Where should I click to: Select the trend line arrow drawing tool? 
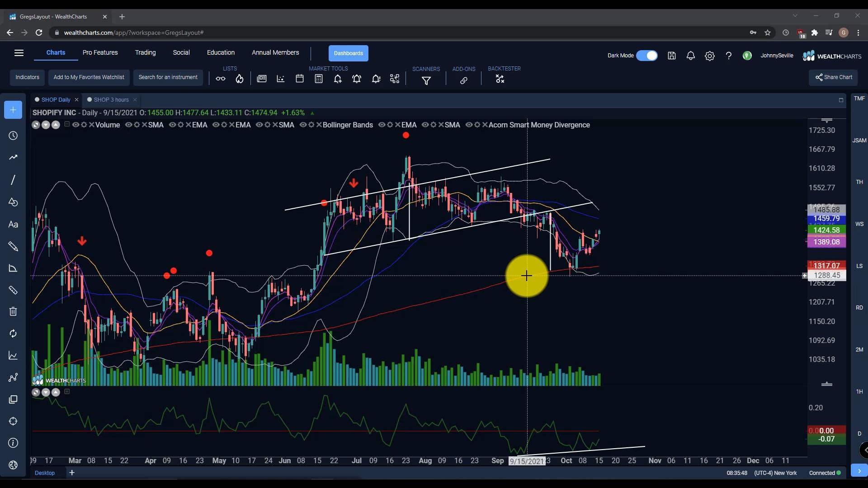click(x=13, y=157)
